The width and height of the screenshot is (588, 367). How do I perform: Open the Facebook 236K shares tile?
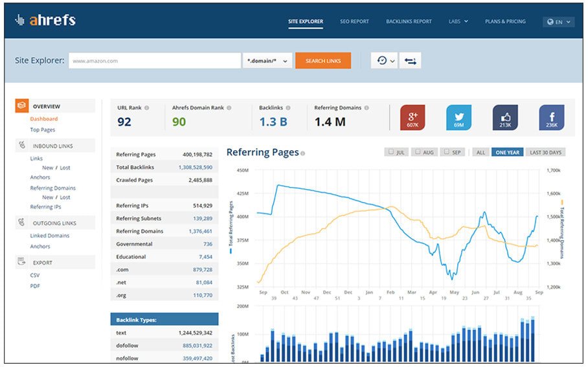552,117
